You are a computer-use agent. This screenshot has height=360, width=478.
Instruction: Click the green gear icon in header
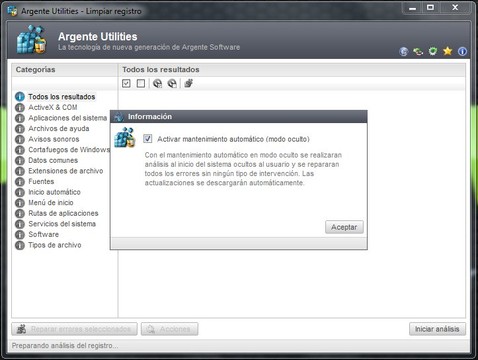click(x=433, y=51)
